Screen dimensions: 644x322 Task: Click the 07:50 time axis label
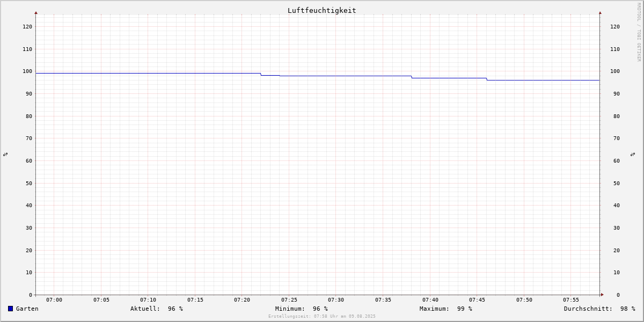point(524,299)
